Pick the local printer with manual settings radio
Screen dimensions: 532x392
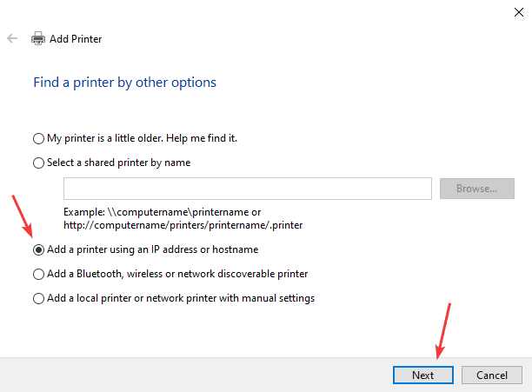[x=37, y=298]
